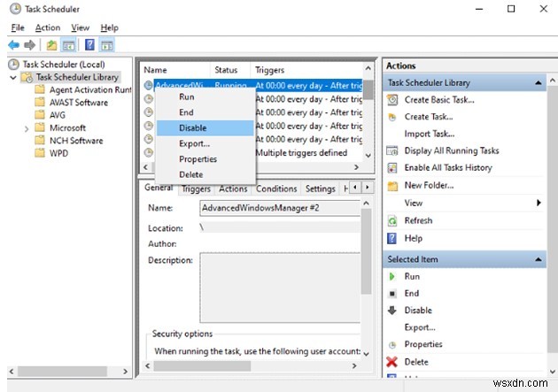Screen dimensions: 558x392
Task: Click Properties clock icon under Selected Item
Action: click(x=392, y=345)
